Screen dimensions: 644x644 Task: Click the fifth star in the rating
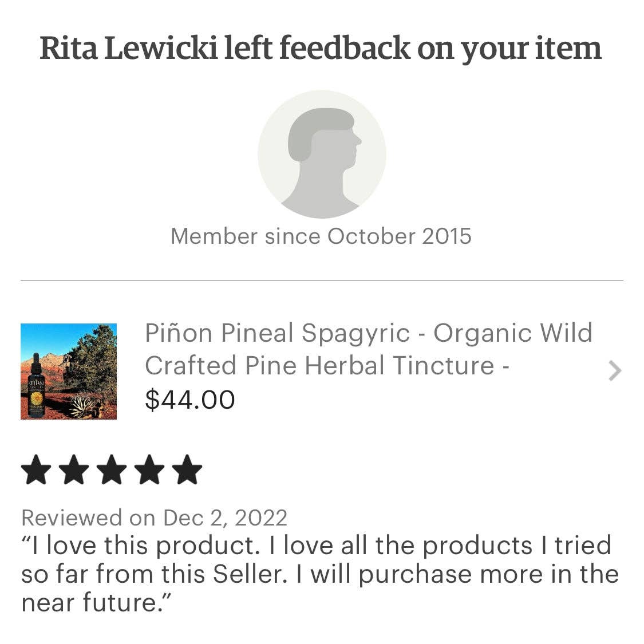tap(186, 469)
